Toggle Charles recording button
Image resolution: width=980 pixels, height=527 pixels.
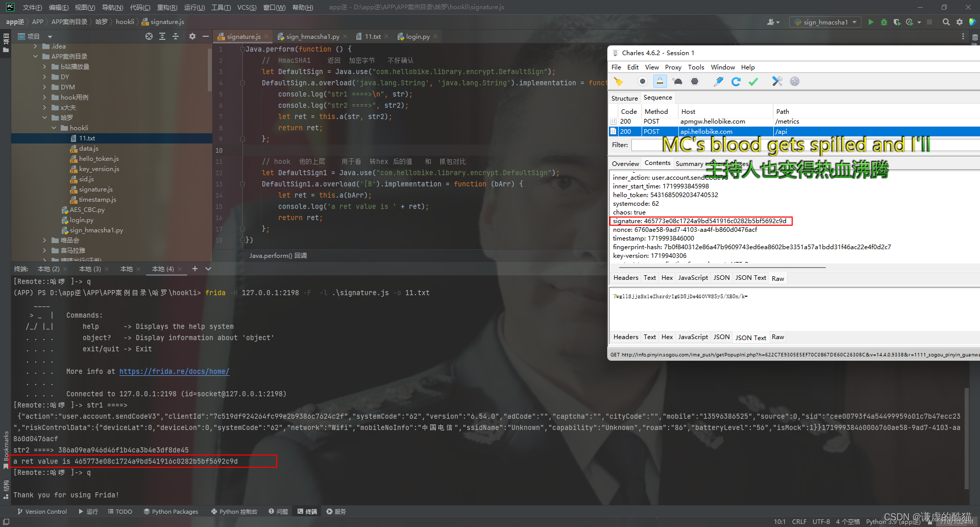(643, 81)
